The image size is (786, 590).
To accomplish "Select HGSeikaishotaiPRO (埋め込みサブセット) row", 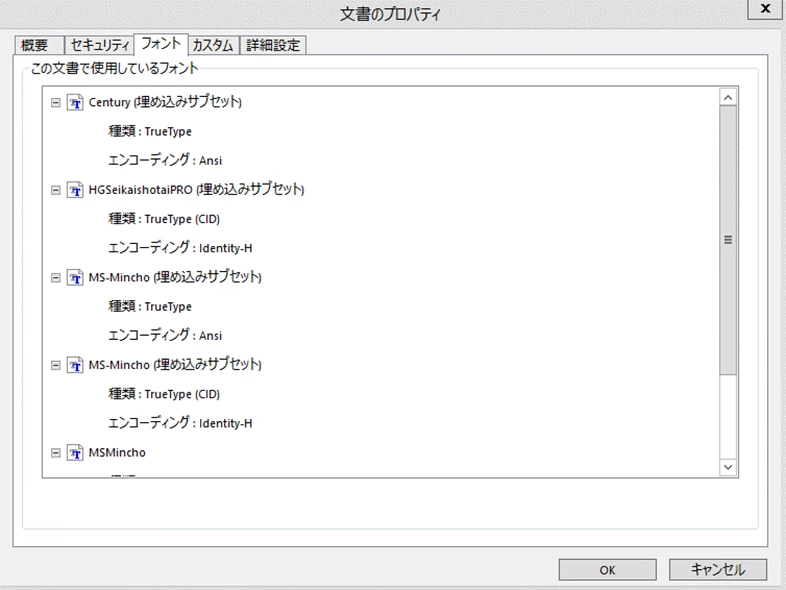I will [x=196, y=190].
